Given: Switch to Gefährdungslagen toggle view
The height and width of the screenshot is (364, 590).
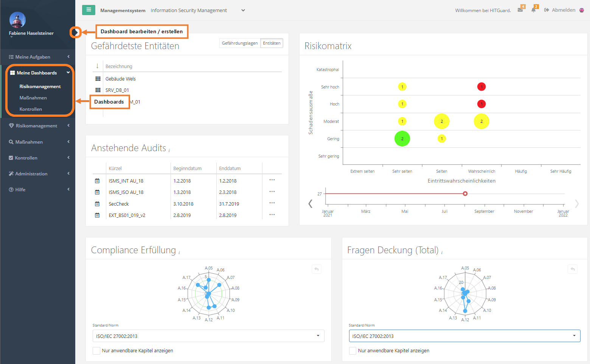Looking at the screenshot, I should click(240, 43).
